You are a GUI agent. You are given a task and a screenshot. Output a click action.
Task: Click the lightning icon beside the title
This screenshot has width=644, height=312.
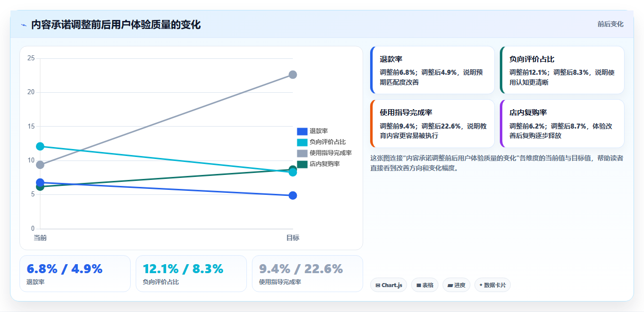pyautogui.click(x=23, y=25)
